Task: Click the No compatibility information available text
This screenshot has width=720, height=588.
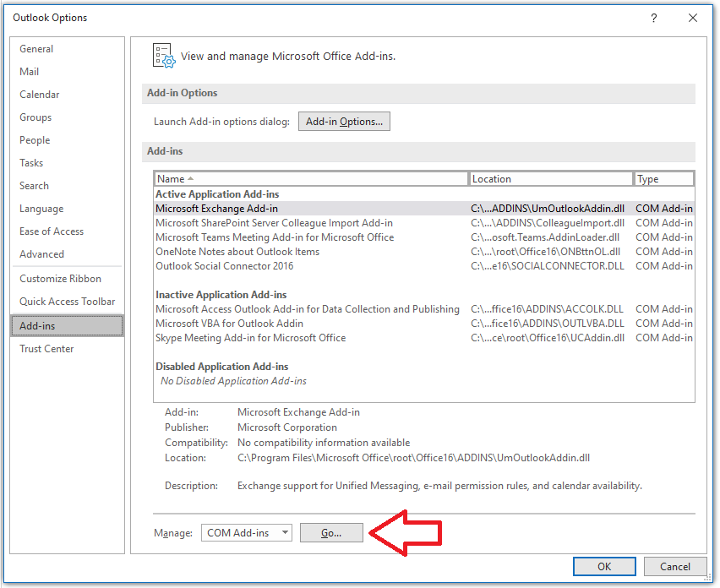Action: click(x=324, y=443)
